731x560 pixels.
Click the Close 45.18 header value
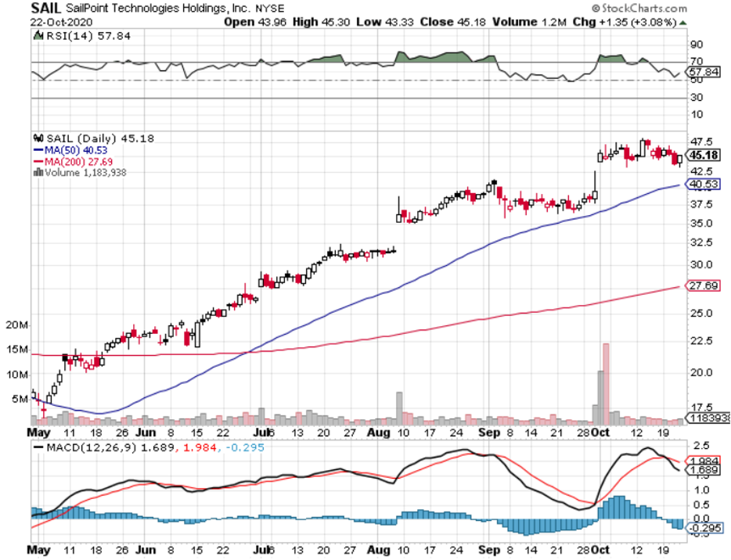tap(452, 22)
